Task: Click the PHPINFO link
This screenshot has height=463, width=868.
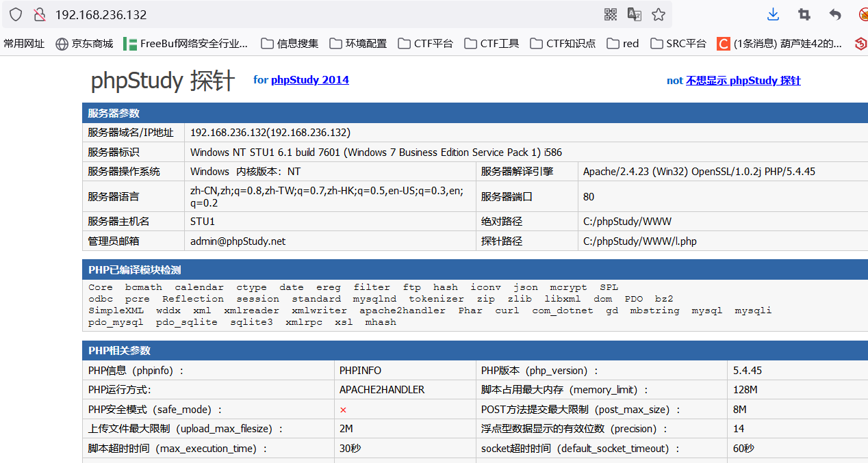Action: click(x=360, y=371)
